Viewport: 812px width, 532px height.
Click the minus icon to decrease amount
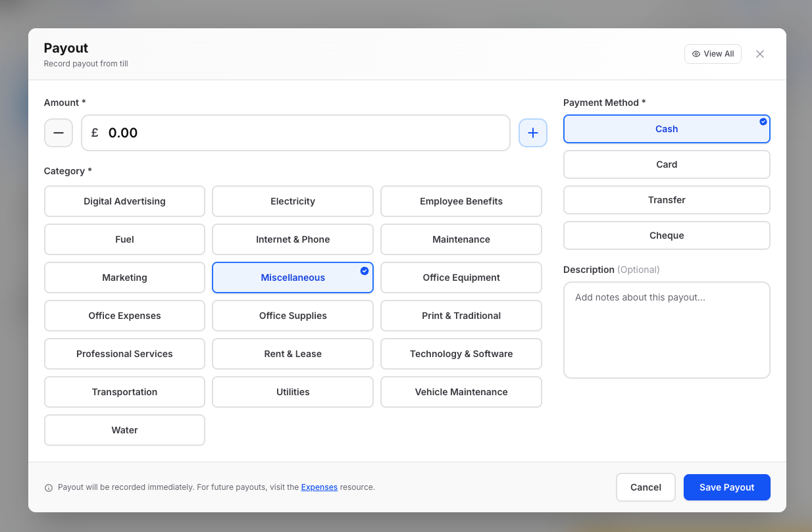pyautogui.click(x=59, y=133)
